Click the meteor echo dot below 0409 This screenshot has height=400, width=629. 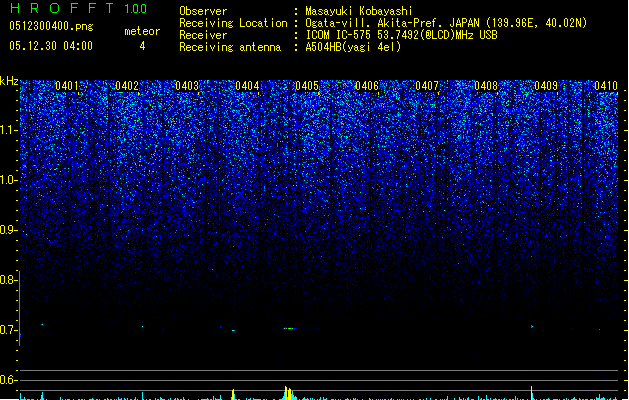[x=532, y=327]
